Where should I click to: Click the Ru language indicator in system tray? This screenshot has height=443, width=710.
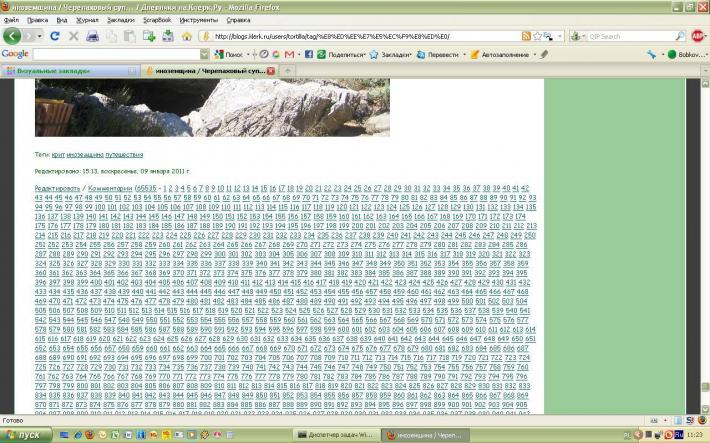pyautogui.click(x=678, y=435)
